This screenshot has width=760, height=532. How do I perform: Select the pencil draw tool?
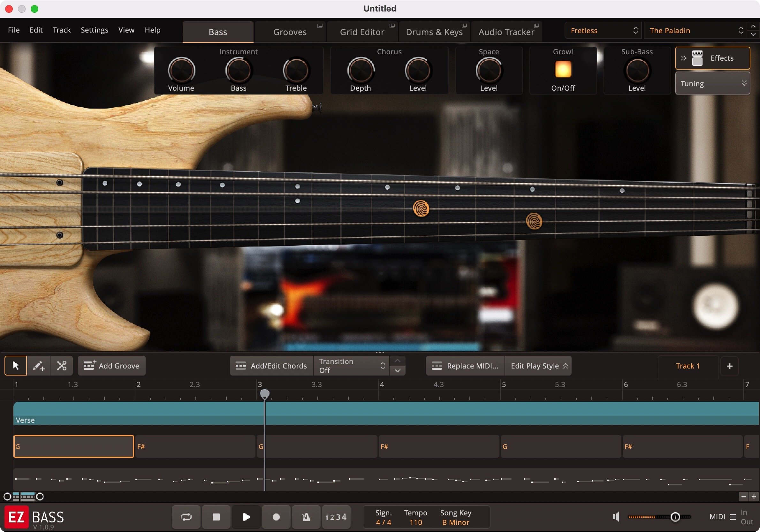[x=38, y=366]
